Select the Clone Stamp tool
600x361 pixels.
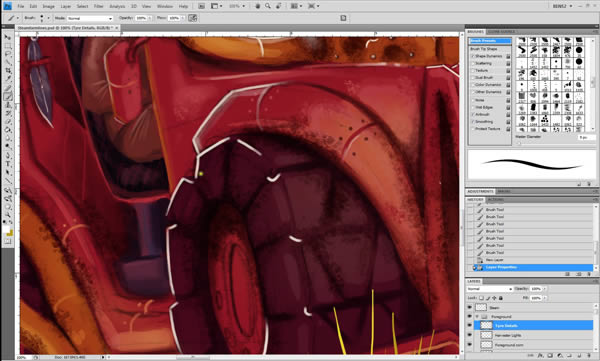(x=7, y=105)
